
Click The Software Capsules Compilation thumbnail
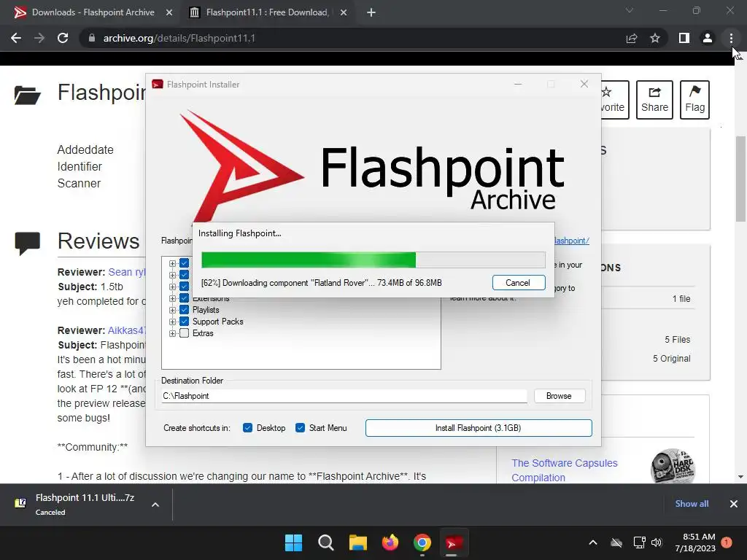[x=672, y=465]
